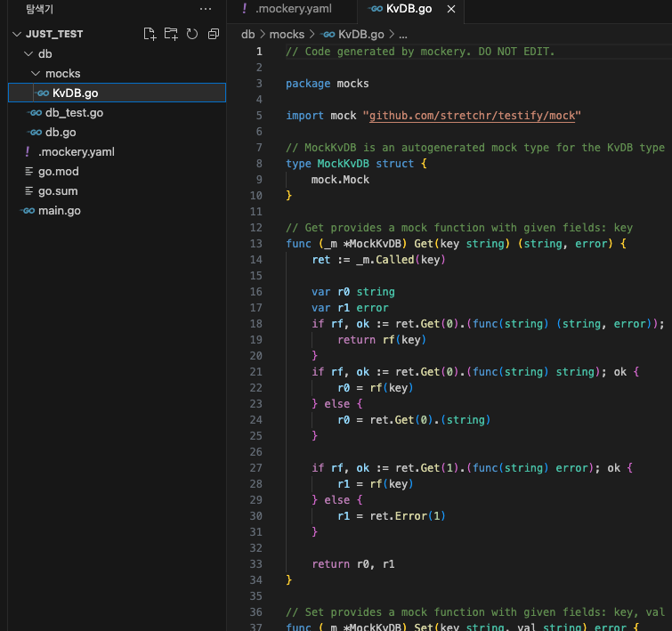Open db.go in the explorer
The width and height of the screenshot is (672, 631).
point(61,133)
